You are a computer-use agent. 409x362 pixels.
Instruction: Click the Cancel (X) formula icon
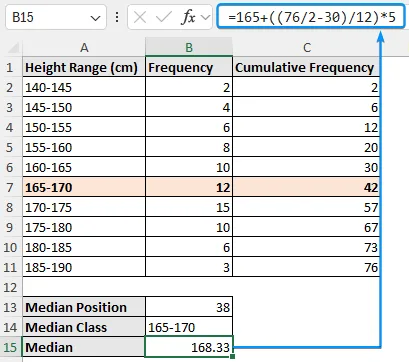[x=140, y=17]
